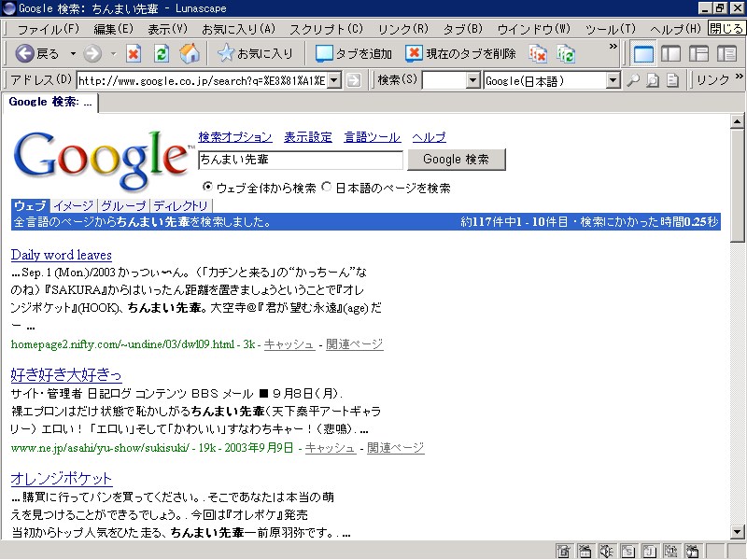Open the address bar URL dropdown
747x560 pixels.
(334, 80)
